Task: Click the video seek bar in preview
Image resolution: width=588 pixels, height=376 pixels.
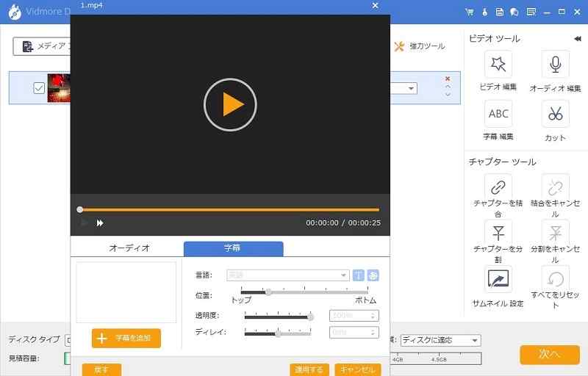Action: point(229,210)
